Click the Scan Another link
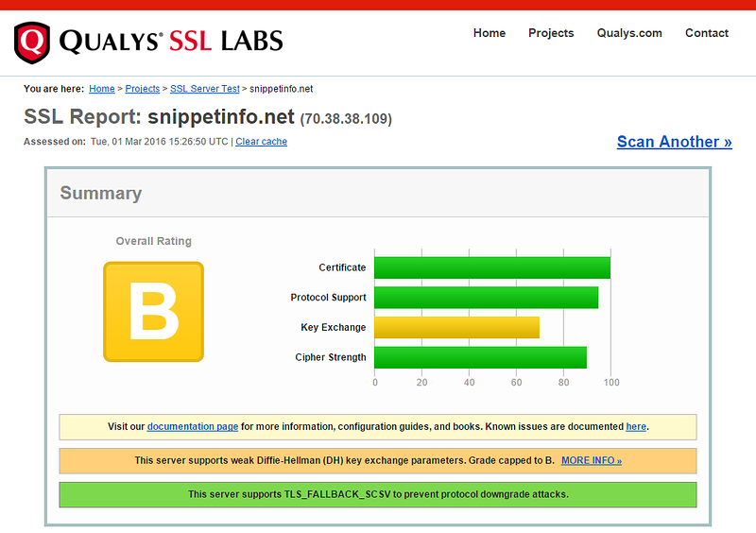This screenshot has width=756, height=533. [x=675, y=142]
